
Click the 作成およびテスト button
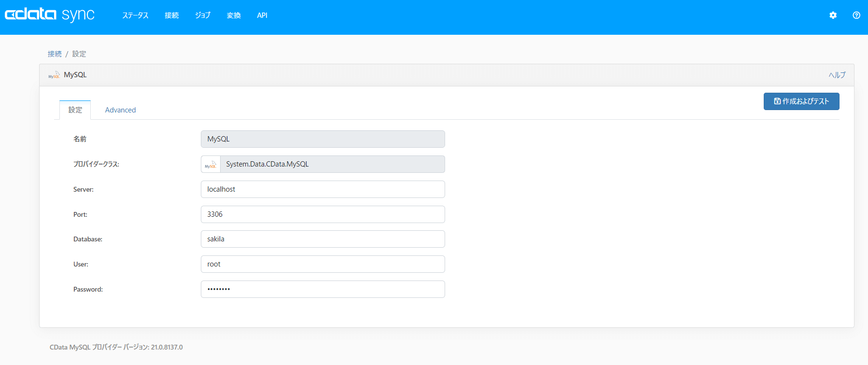(x=801, y=101)
